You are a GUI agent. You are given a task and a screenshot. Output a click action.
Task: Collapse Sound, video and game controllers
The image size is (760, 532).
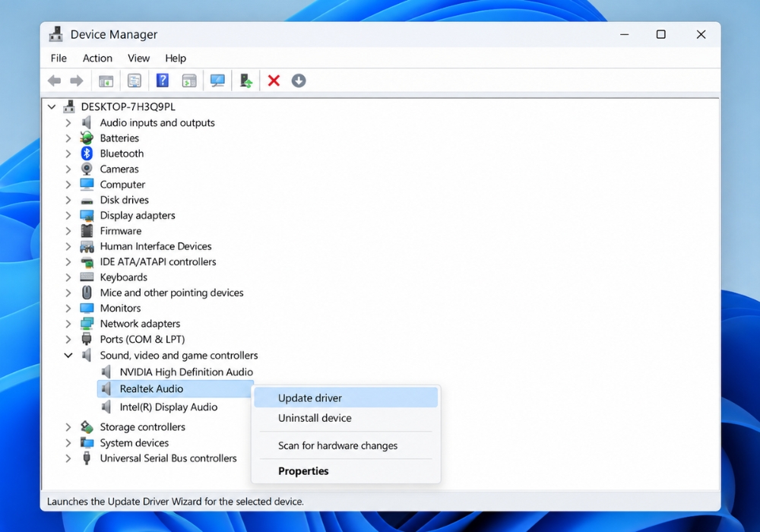[x=68, y=355]
